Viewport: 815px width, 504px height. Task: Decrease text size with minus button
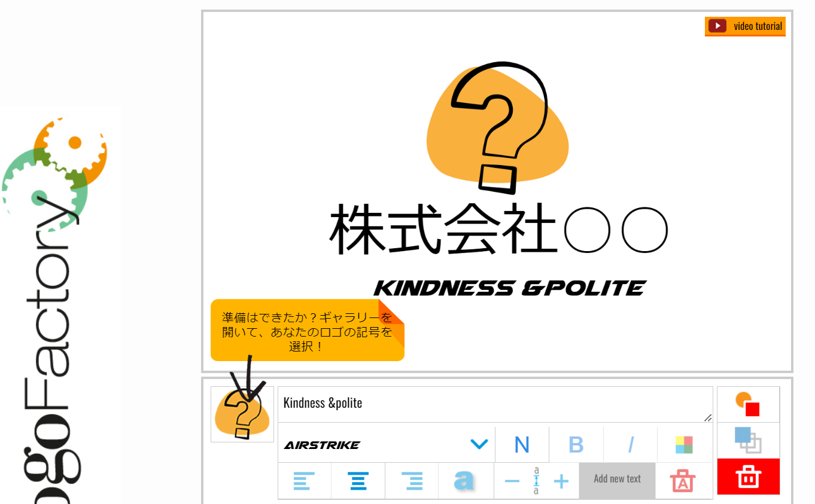click(x=512, y=481)
